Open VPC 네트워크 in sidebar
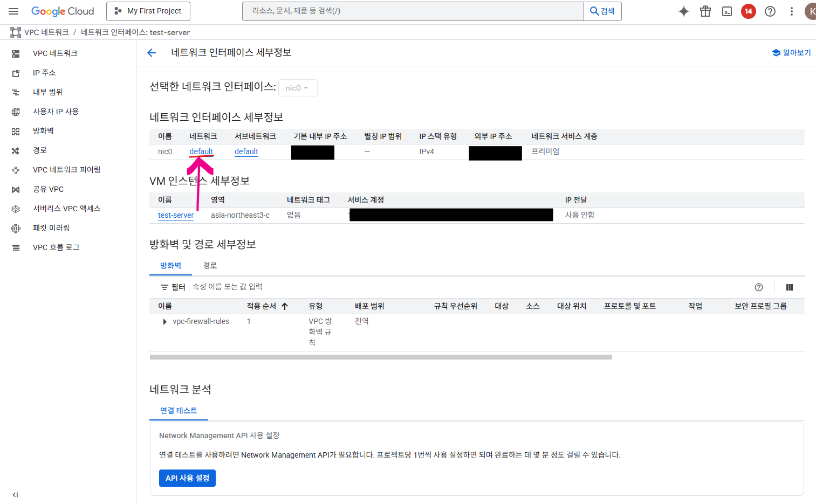 (55, 53)
